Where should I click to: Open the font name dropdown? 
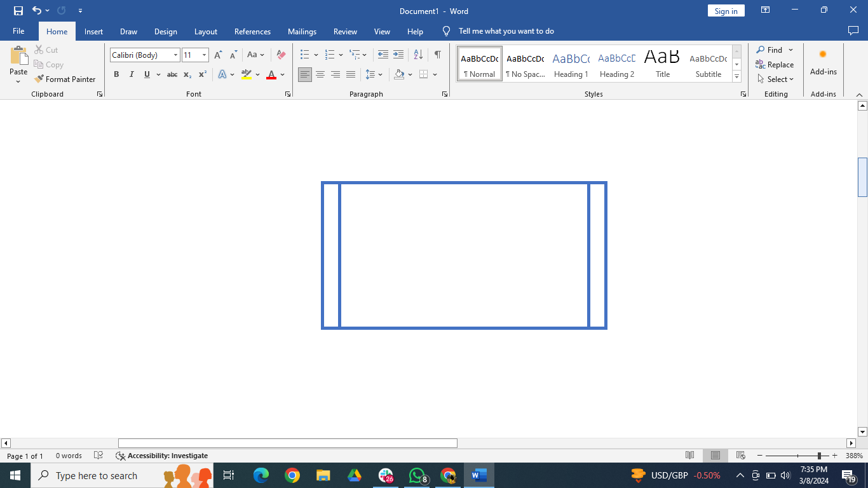[176, 55]
